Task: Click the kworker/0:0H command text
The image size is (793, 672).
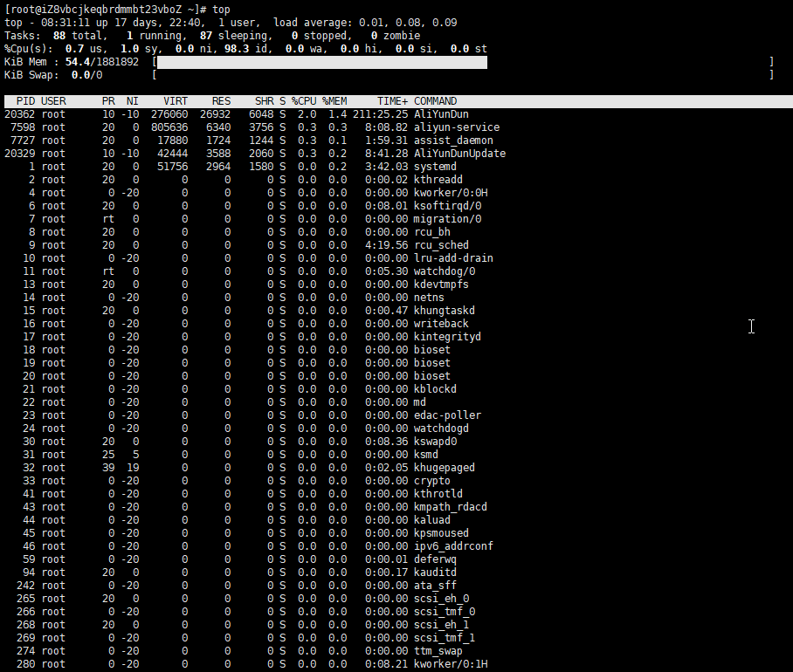Action: pyautogui.click(x=451, y=193)
